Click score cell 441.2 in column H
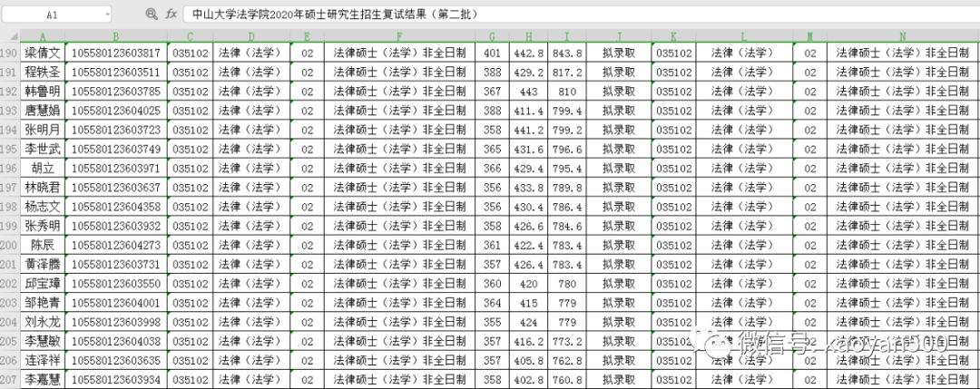Image resolution: width=980 pixels, height=389 pixels. pyautogui.click(x=529, y=130)
